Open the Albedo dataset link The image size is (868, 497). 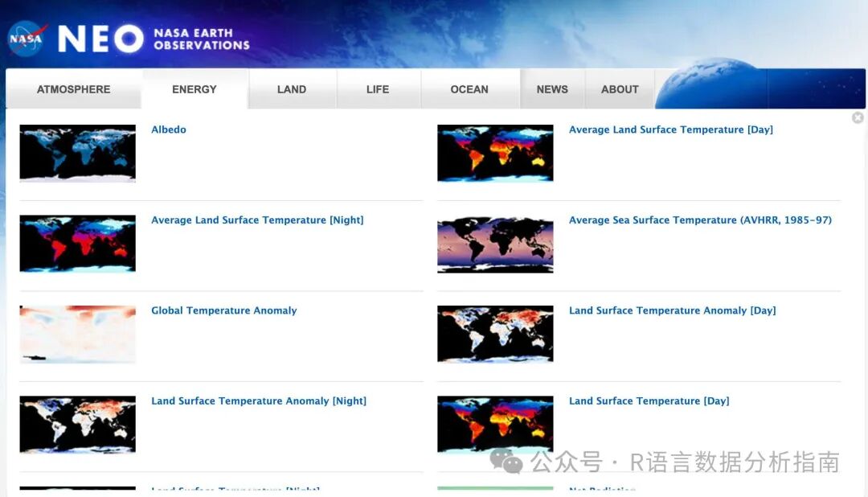[169, 129]
